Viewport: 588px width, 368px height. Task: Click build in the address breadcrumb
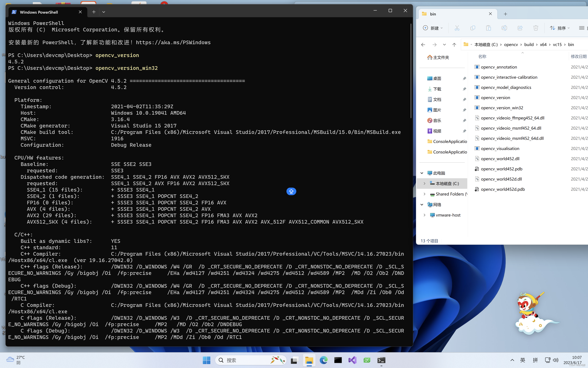pyautogui.click(x=529, y=45)
